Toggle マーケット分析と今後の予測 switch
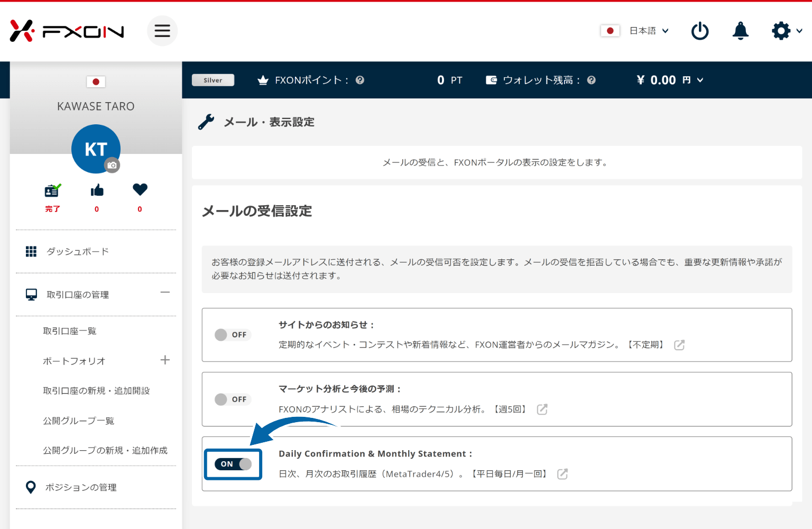Image resolution: width=812 pixels, height=529 pixels. click(x=232, y=399)
